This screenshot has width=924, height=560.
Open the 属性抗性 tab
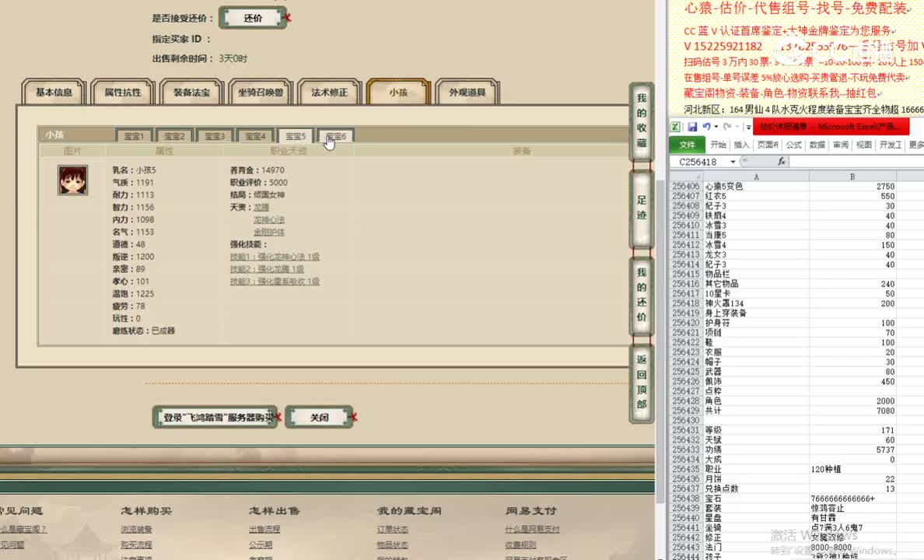point(123,92)
